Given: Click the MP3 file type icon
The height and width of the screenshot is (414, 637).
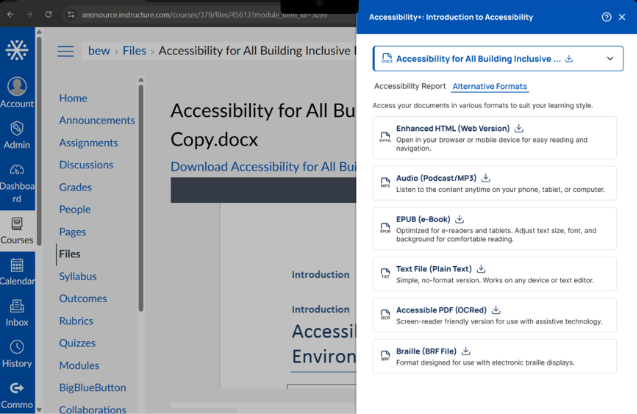Looking at the screenshot, I should point(385,182).
